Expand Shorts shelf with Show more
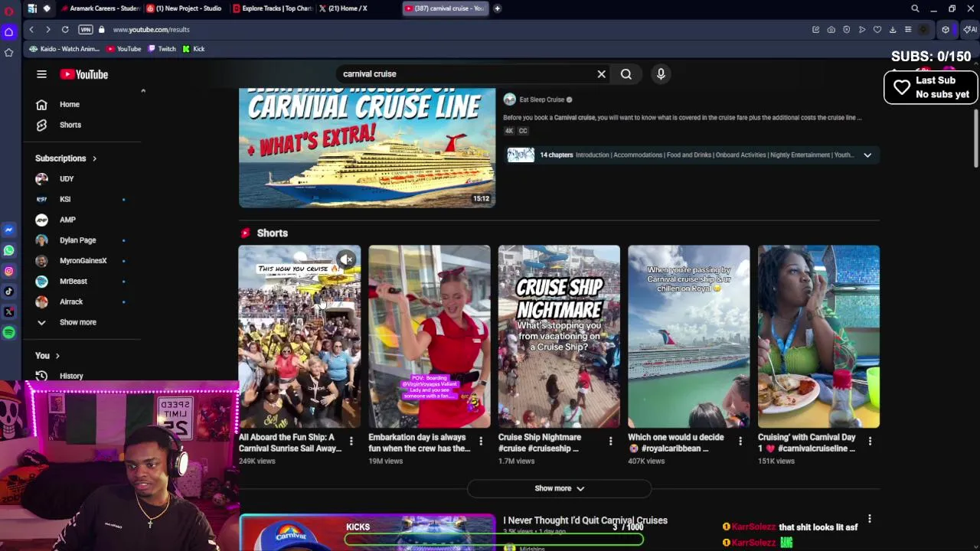Image resolution: width=980 pixels, height=551 pixels. pos(559,488)
